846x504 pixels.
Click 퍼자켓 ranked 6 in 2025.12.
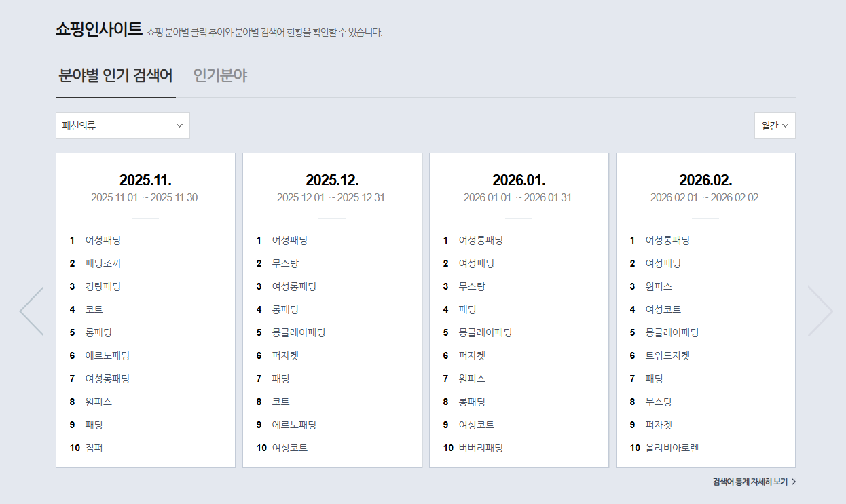(285, 355)
